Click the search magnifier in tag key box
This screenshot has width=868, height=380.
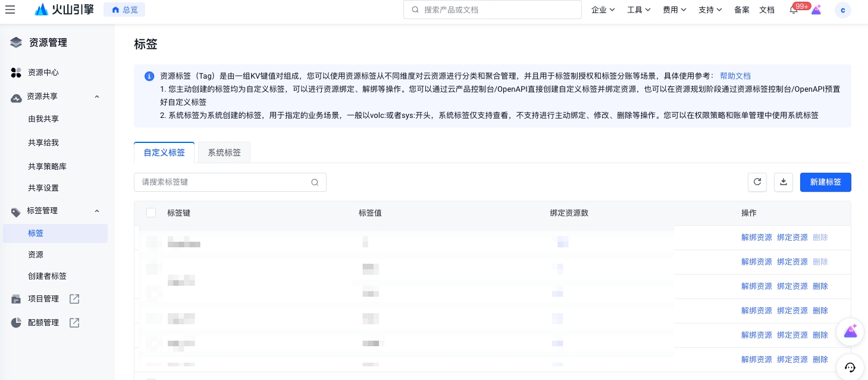click(x=315, y=182)
